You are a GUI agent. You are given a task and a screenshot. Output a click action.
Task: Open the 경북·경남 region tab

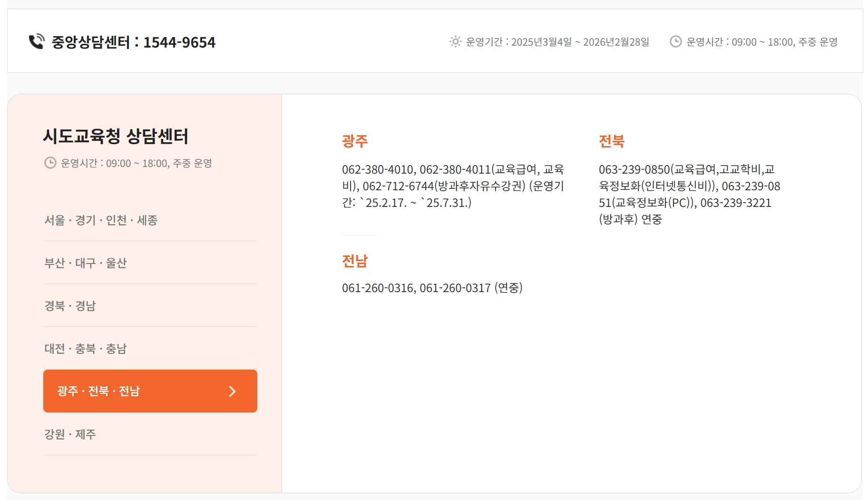point(150,306)
